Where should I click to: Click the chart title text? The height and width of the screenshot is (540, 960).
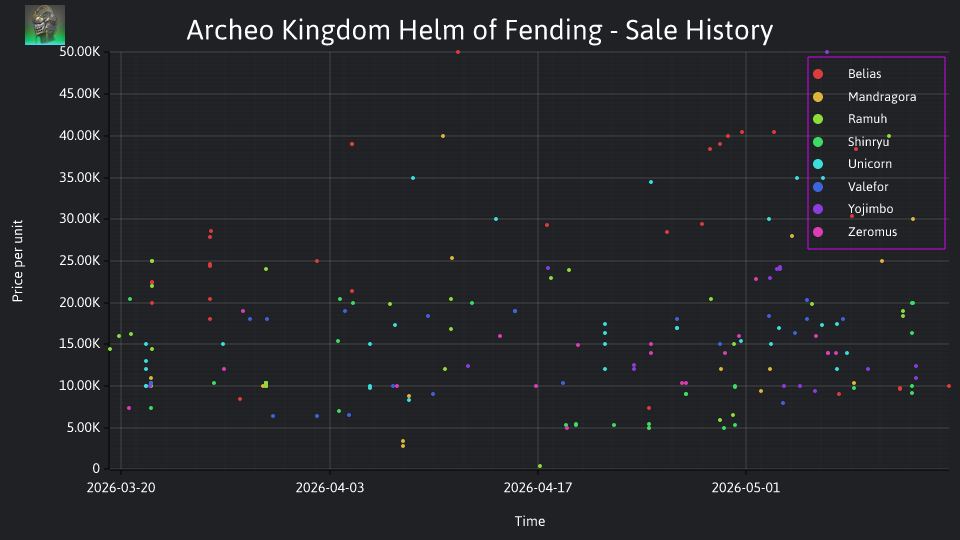point(479,30)
